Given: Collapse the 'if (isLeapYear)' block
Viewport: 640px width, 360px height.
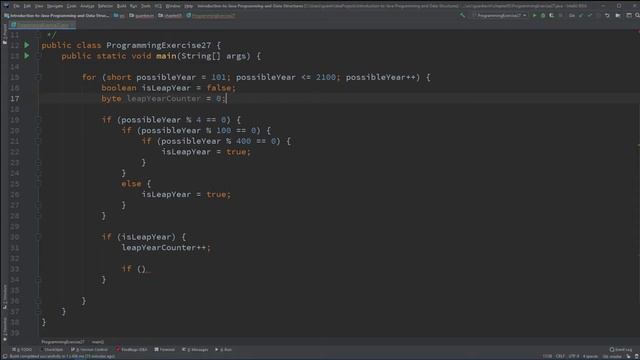Looking at the screenshot, I should [38, 237].
